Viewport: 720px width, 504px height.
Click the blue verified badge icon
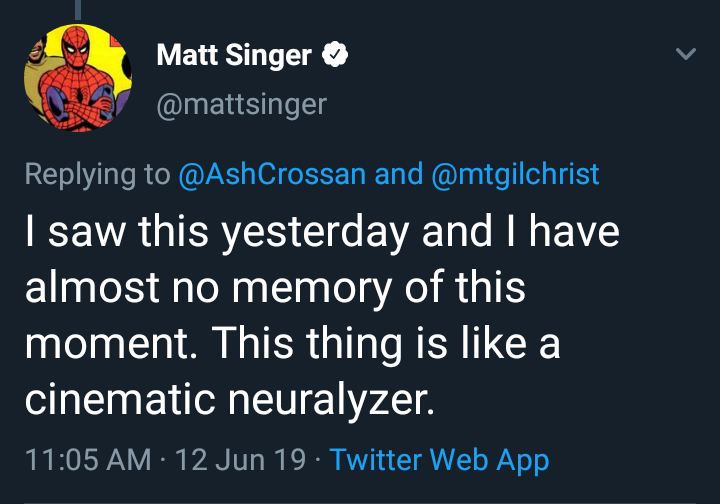coord(333,56)
